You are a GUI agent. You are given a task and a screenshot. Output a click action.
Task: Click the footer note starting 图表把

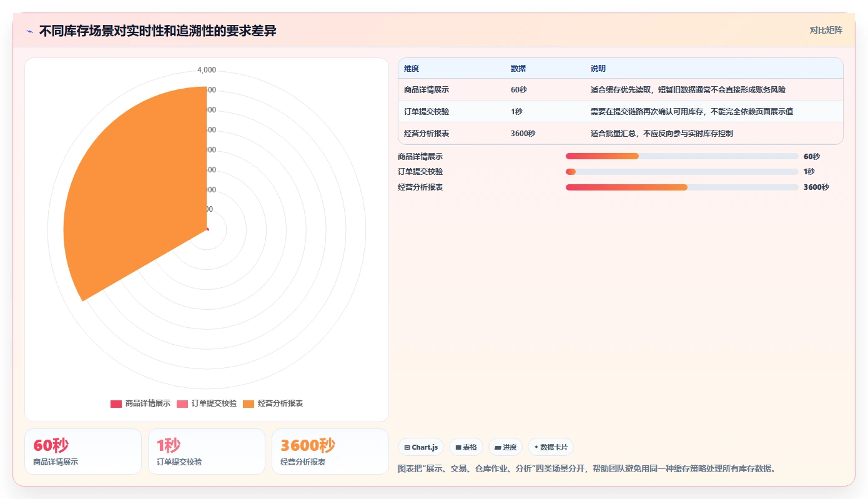(587, 468)
